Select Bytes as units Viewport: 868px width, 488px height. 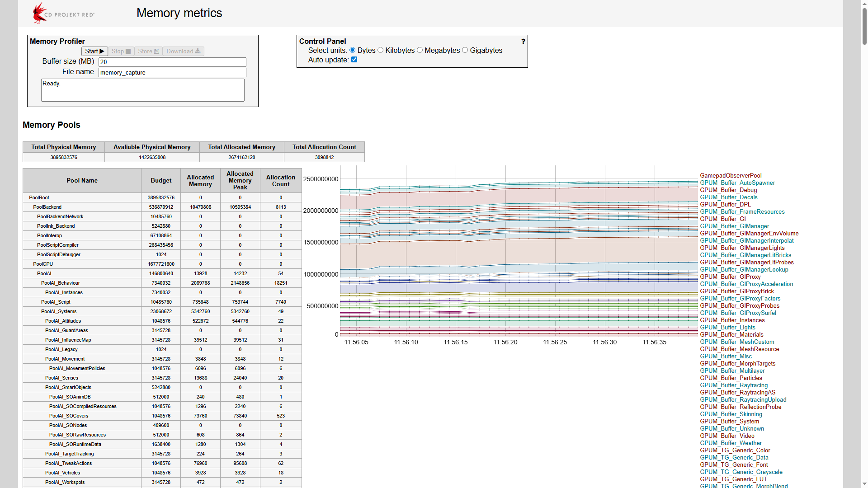point(353,50)
